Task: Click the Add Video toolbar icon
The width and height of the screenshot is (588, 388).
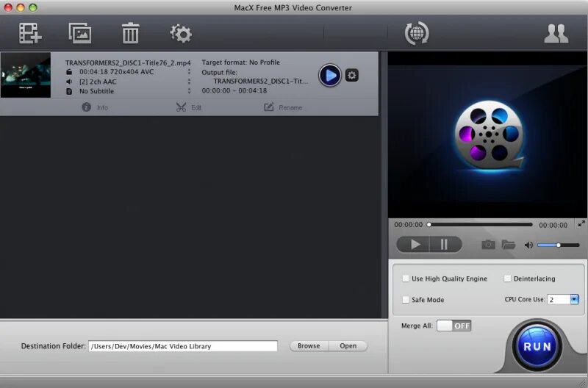Action: click(x=30, y=33)
